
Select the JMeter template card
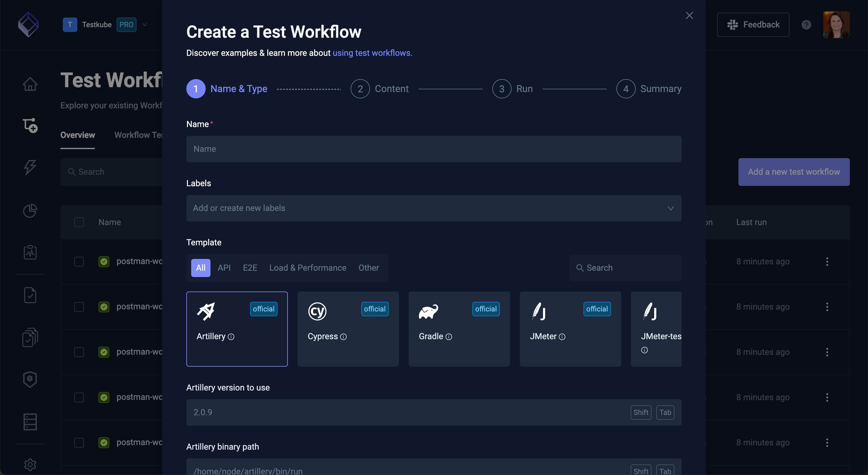click(571, 329)
